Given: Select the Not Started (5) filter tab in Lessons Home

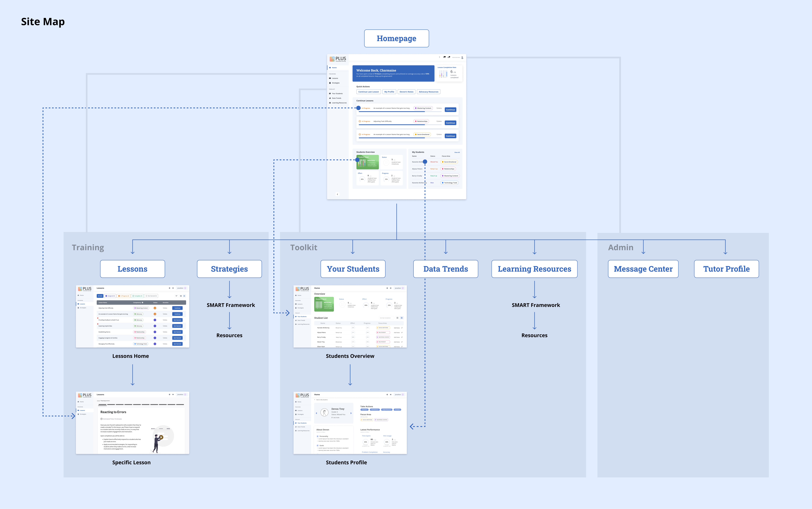Looking at the screenshot, I should (151, 296).
